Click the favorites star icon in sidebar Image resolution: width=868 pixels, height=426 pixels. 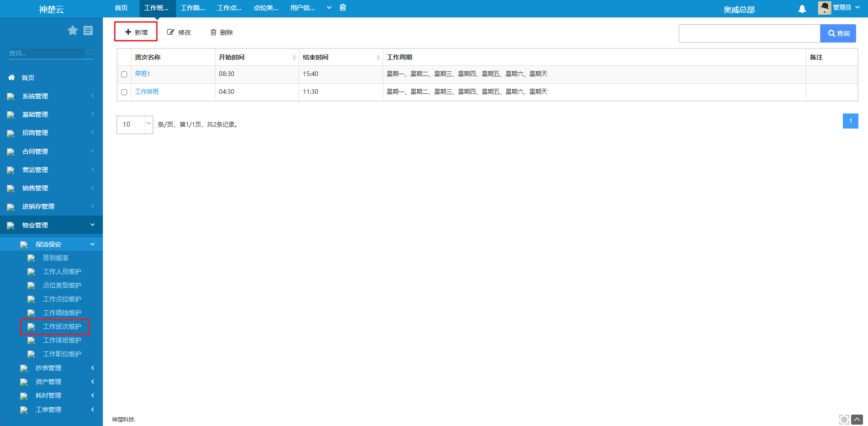[73, 30]
